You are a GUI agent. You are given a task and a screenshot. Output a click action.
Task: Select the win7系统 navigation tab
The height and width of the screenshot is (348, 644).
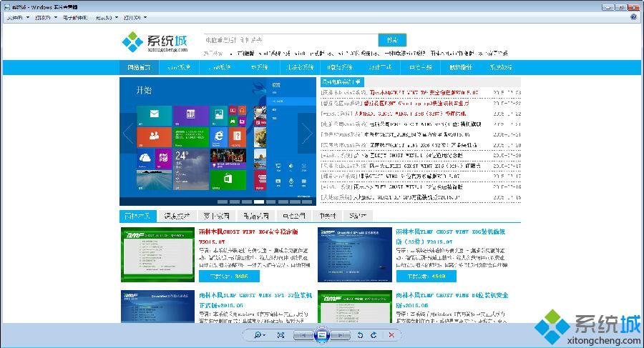click(x=179, y=67)
